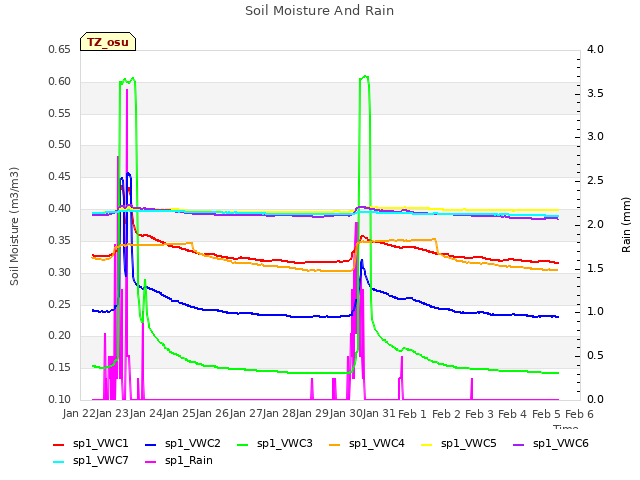Click the magenta sp1_Rain legend color marker
The image size is (640, 480).
(x=151, y=462)
